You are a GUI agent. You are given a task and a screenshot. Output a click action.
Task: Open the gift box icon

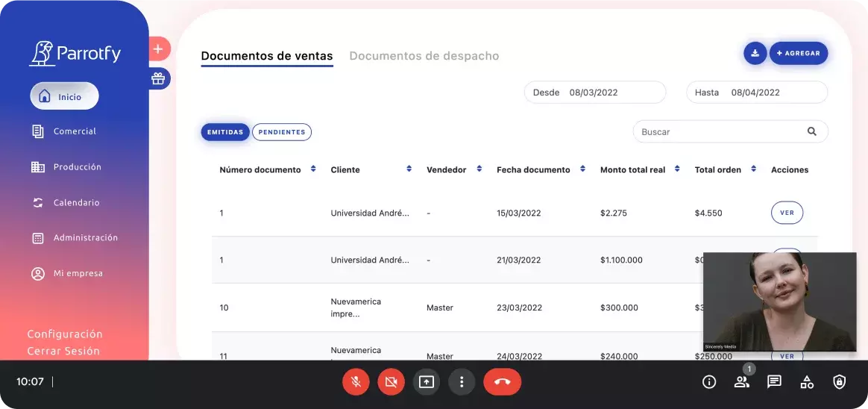point(158,78)
